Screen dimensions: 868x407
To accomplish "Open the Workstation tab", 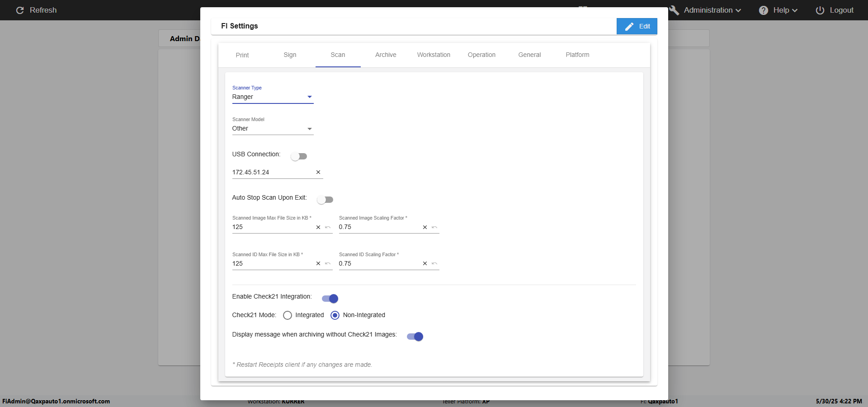I will click(434, 55).
